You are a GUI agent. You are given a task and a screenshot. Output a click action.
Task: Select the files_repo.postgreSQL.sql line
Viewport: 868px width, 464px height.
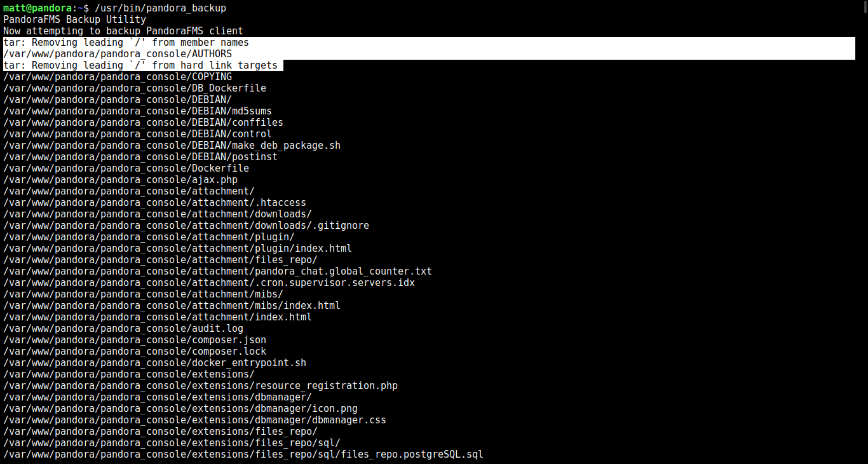[243, 454]
